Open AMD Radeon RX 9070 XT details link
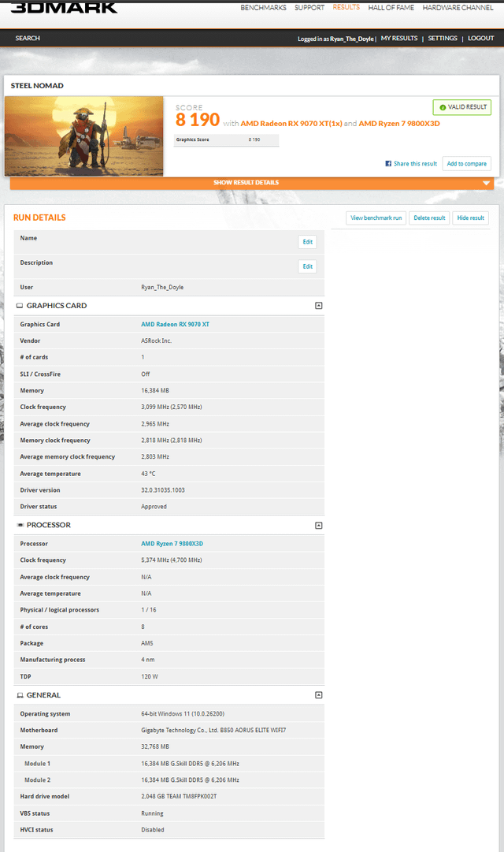Viewport: 504px width, 852px height. tap(175, 325)
